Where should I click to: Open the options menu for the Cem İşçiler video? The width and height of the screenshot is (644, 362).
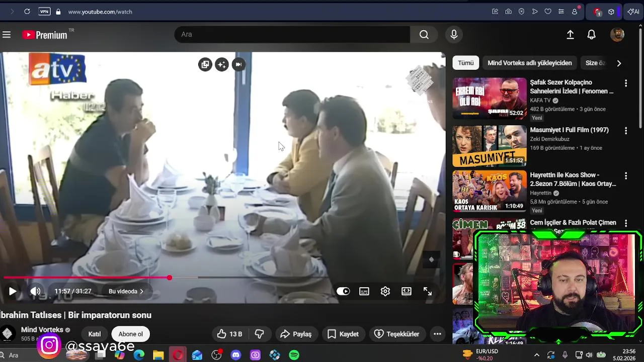(626, 223)
